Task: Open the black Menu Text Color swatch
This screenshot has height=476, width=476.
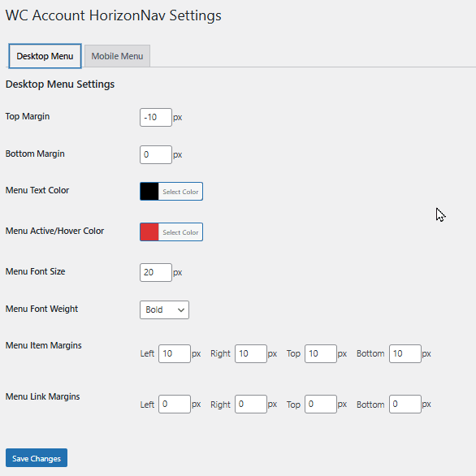Action: [x=149, y=191]
